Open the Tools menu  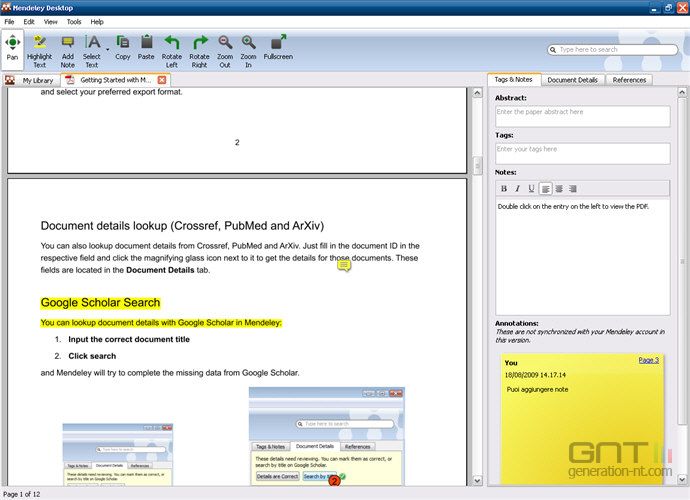(x=74, y=21)
